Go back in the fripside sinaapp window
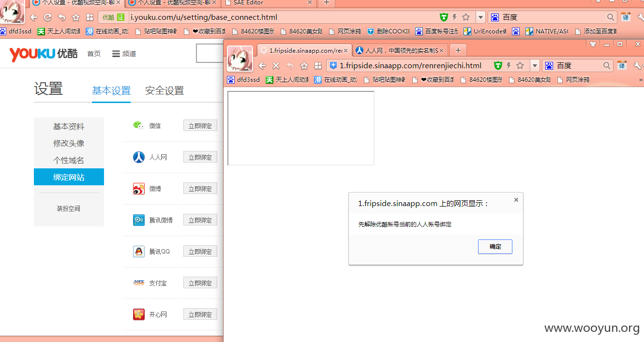The width and height of the screenshot is (644, 342). [262, 66]
